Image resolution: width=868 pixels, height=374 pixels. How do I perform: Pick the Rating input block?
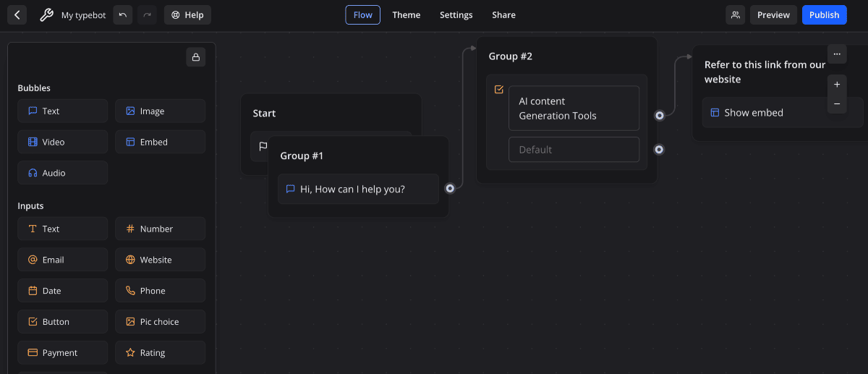(160, 353)
